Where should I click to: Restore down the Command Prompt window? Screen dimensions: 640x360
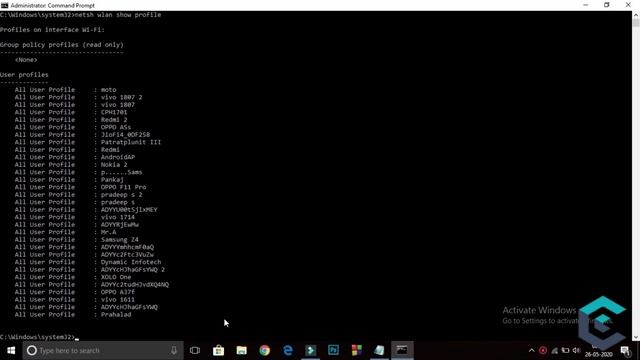click(x=607, y=5)
